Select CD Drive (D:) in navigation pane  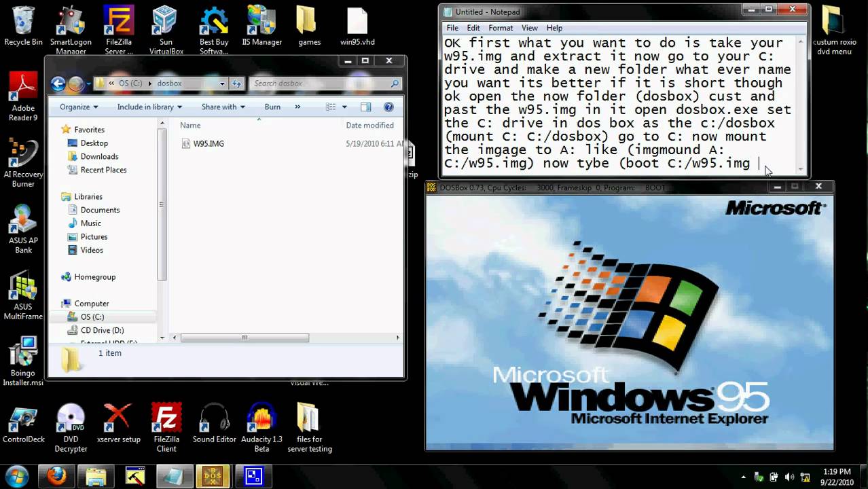point(102,330)
